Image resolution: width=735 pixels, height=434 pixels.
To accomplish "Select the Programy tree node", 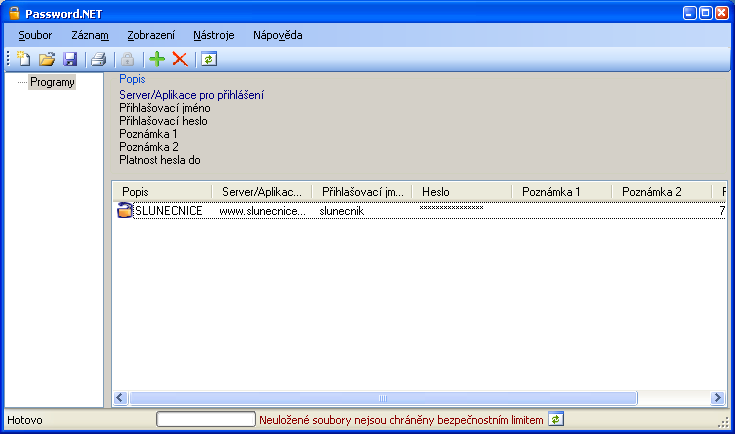I will tap(52, 82).
